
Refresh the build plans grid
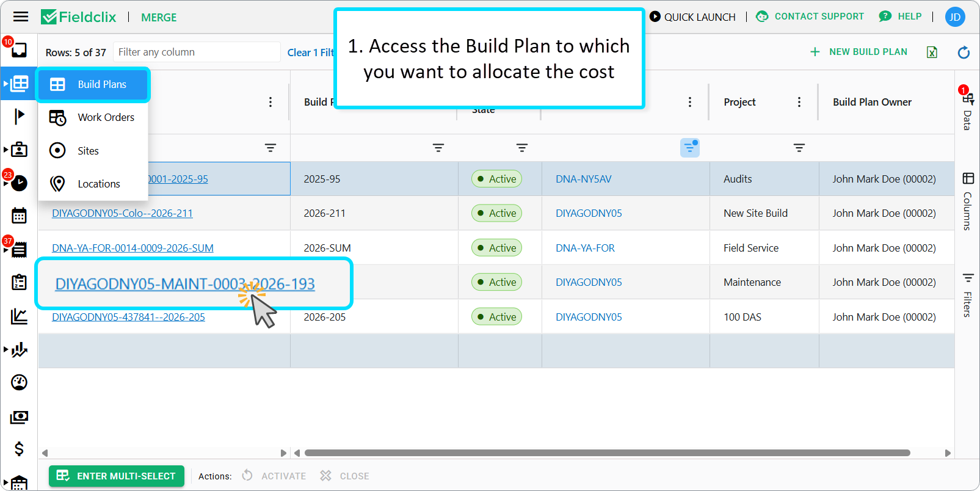(x=964, y=53)
